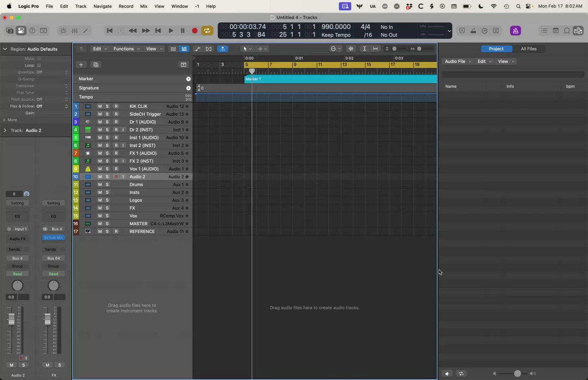The height and width of the screenshot is (380, 588).
Task: Solo the MASTER track
Action: pyautogui.click(x=107, y=224)
